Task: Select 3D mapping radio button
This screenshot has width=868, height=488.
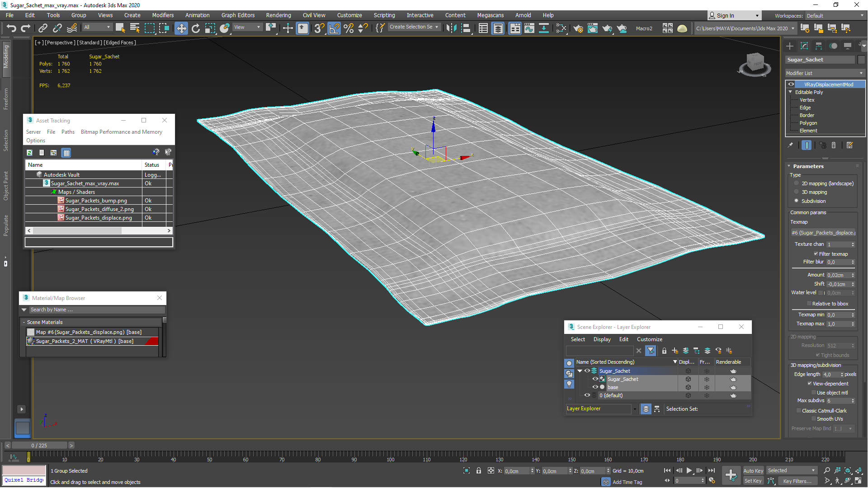Action: pos(797,192)
